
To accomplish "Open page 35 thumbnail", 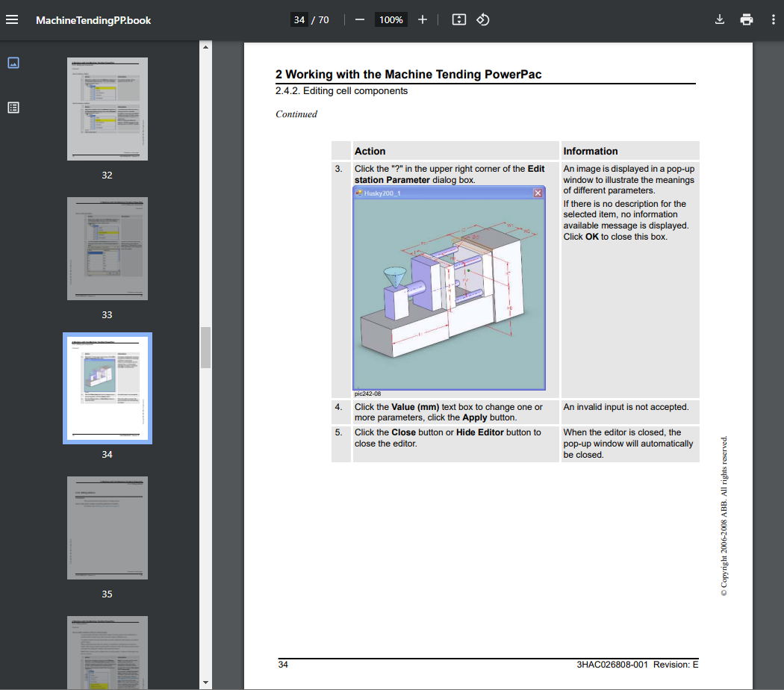I will click(x=108, y=528).
